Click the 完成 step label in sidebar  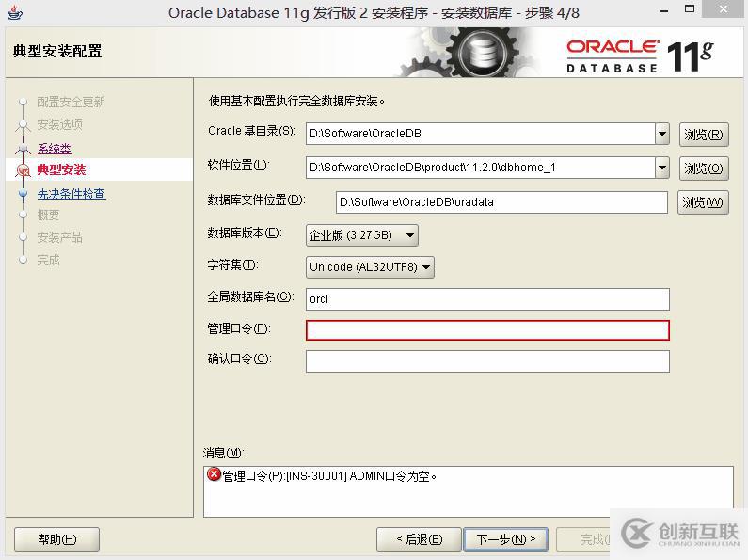[49, 260]
